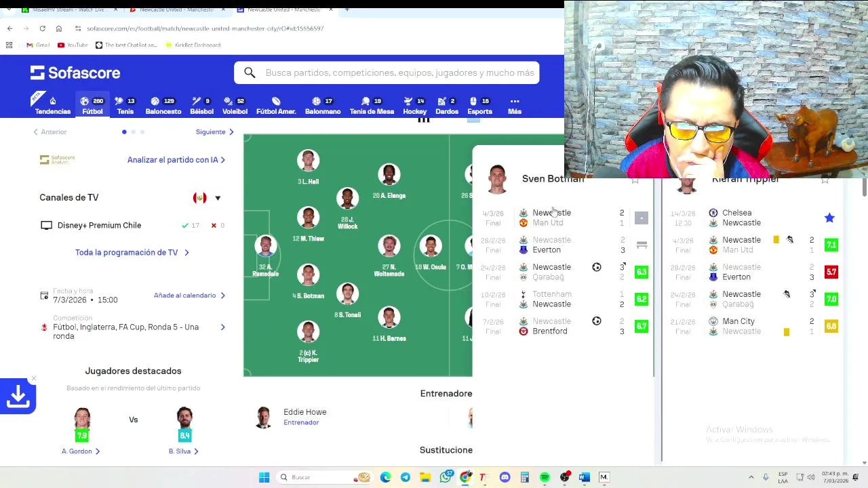
Task: Open Toda la programación de TV
Action: [x=132, y=252]
